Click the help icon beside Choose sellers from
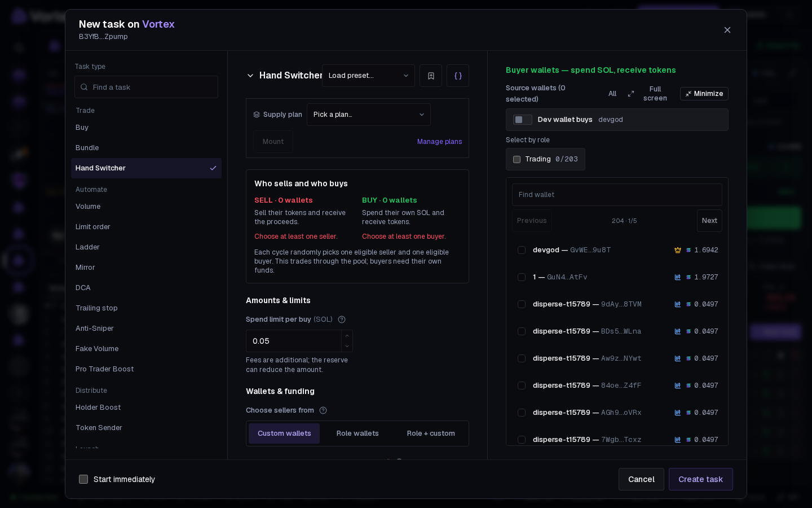 [x=323, y=410]
